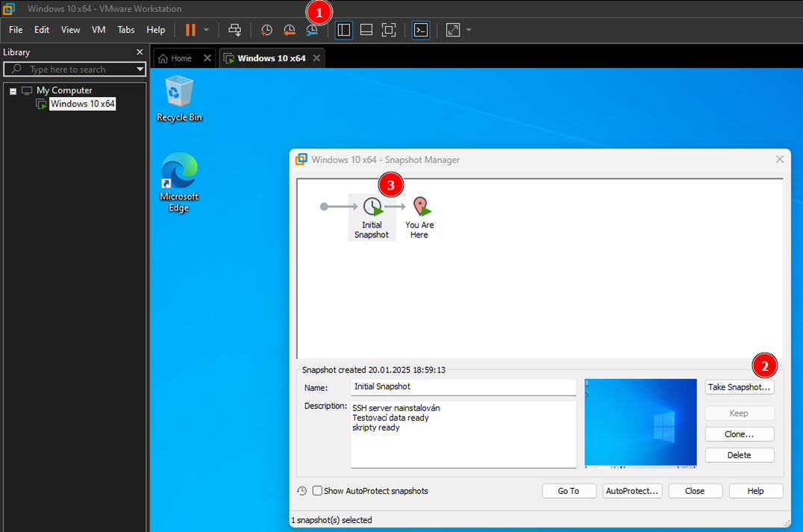The width and height of the screenshot is (803, 532).
Task: Click the console view toolbar icon
Action: (x=421, y=30)
